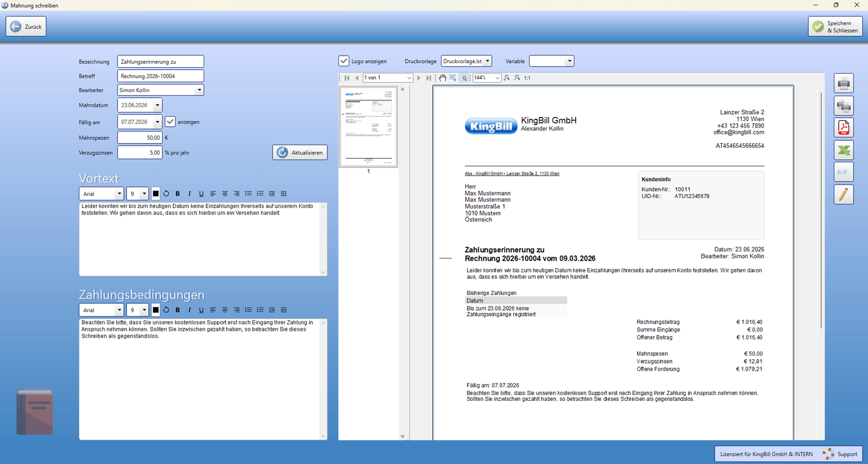Open the Bearbeiter dropdown
868x464 pixels.
click(199, 90)
